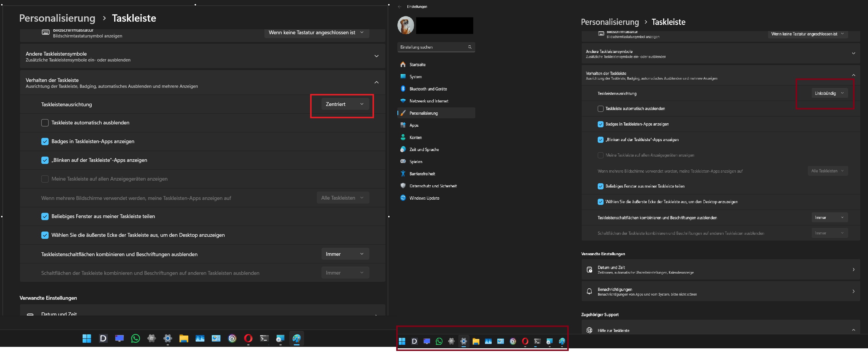Screen dimensions: 868x353
Task: Select Personalisierung in the settings sidebar
Action: (423, 113)
